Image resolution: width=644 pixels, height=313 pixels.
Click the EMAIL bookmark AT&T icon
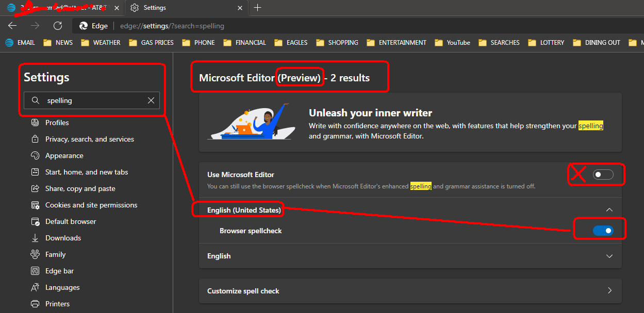click(9, 43)
